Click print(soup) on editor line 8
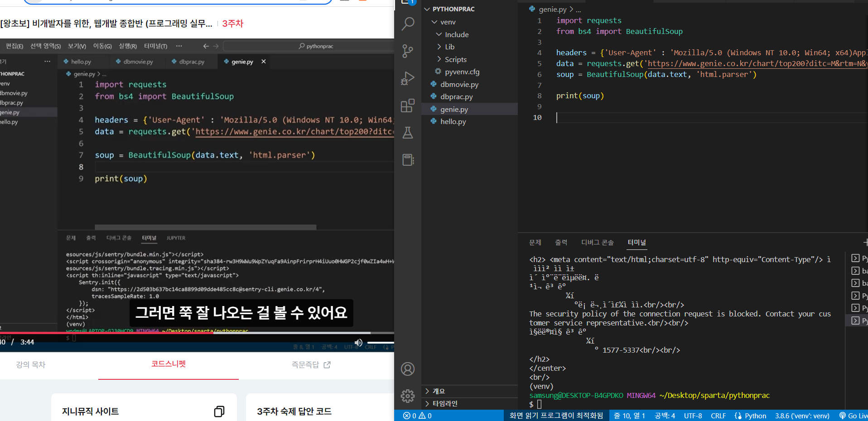 580,96
